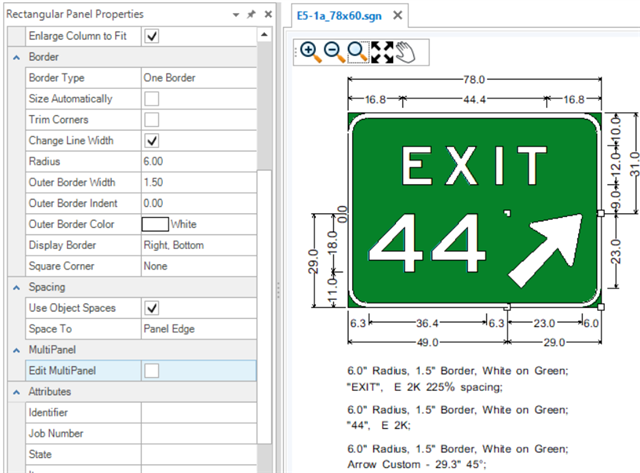Click the 23.0 dimension below the arrow
Screen dimensions: 640x473
click(x=544, y=324)
